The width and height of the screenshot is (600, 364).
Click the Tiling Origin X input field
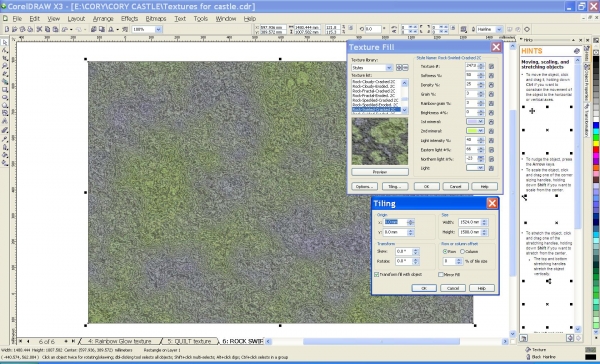click(395, 222)
